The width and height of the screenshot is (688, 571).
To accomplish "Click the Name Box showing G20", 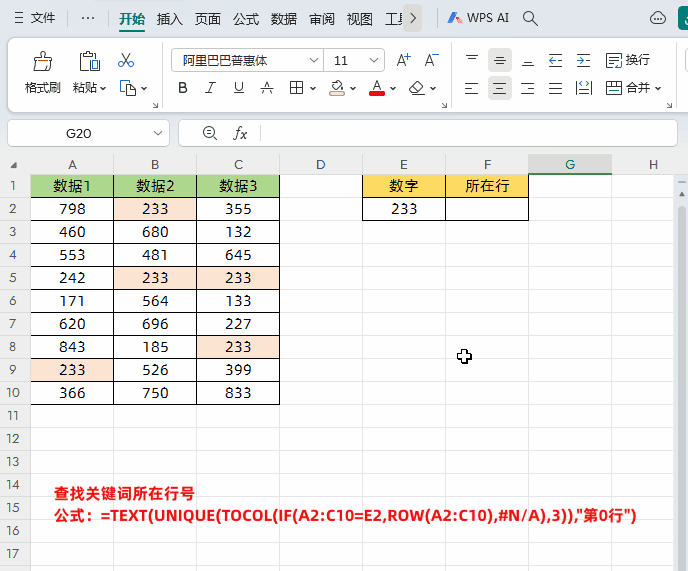I will [x=88, y=133].
